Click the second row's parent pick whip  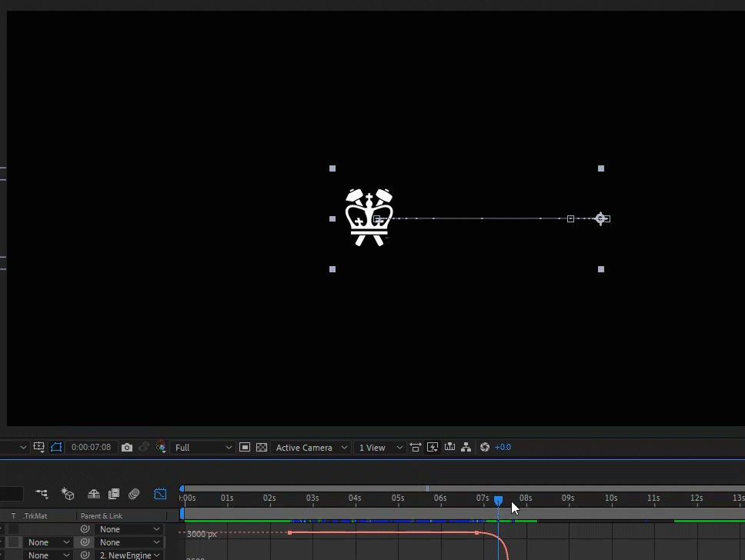coord(85,542)
